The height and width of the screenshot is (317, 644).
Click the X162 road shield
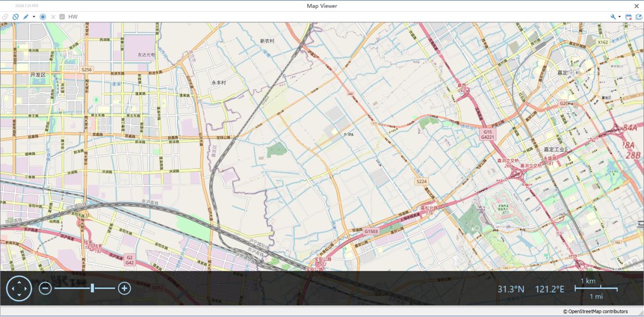click(602, 42)
